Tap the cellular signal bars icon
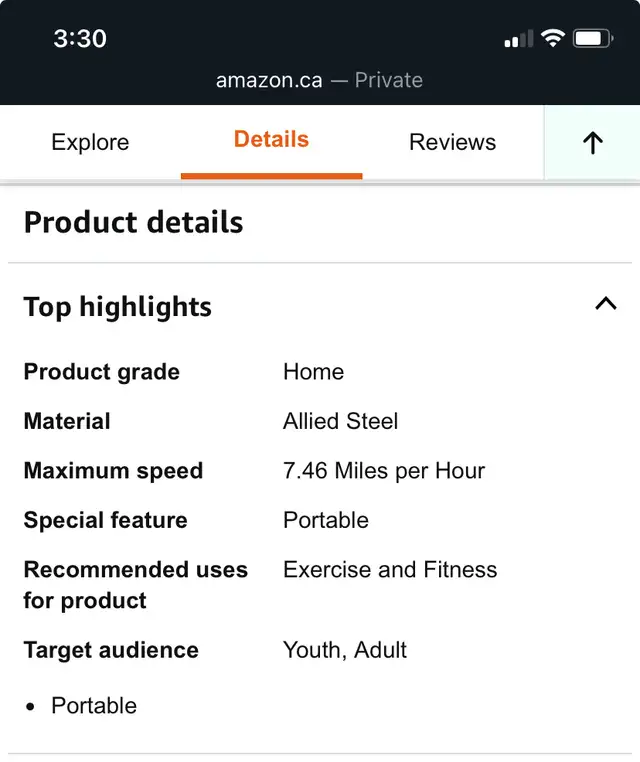Screen dimensions: 640x762 coord(519,39)
